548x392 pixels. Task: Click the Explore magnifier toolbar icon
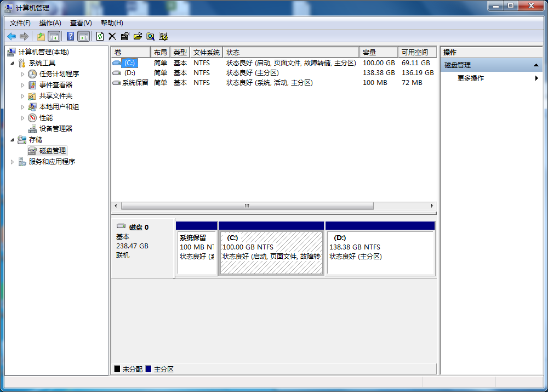(151, 36)
